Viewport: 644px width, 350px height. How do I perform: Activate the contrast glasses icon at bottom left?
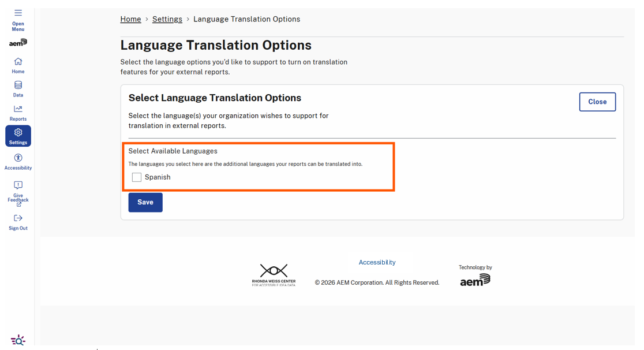click(x=18, y=340)
